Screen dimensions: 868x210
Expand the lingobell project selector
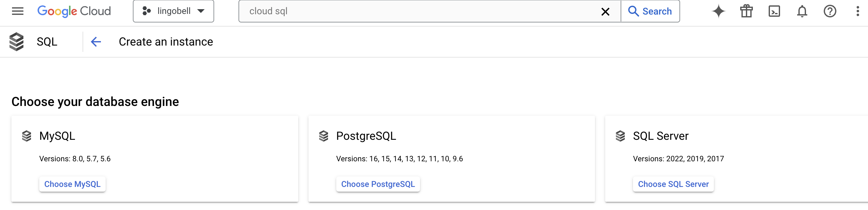(x=173, y=11)
